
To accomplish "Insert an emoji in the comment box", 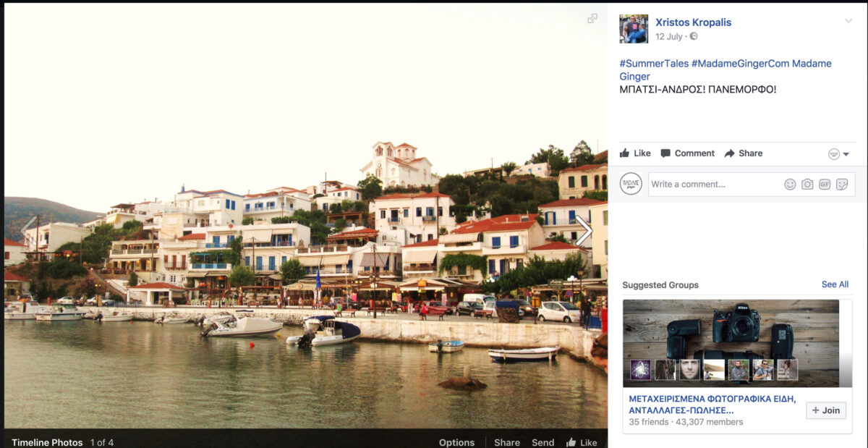I will coord(790,185).
